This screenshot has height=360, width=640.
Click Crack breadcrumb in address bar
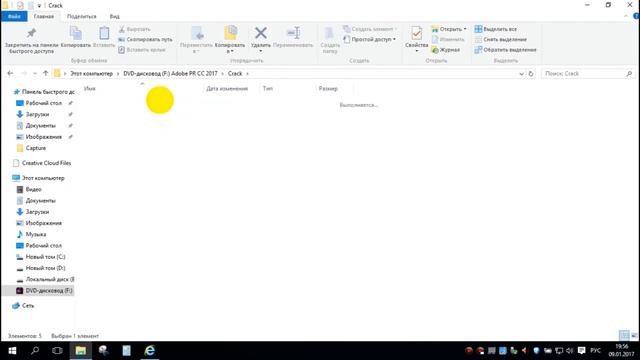[x=235, y=73]
